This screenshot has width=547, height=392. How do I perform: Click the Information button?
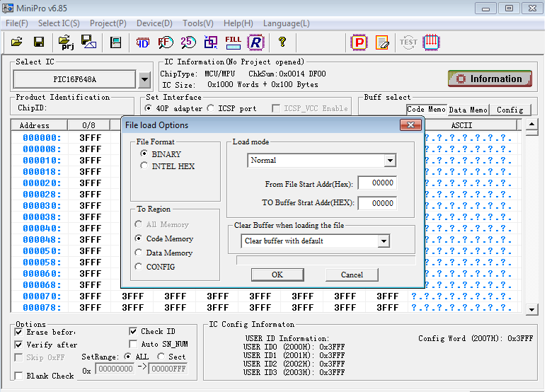[490, 79]
